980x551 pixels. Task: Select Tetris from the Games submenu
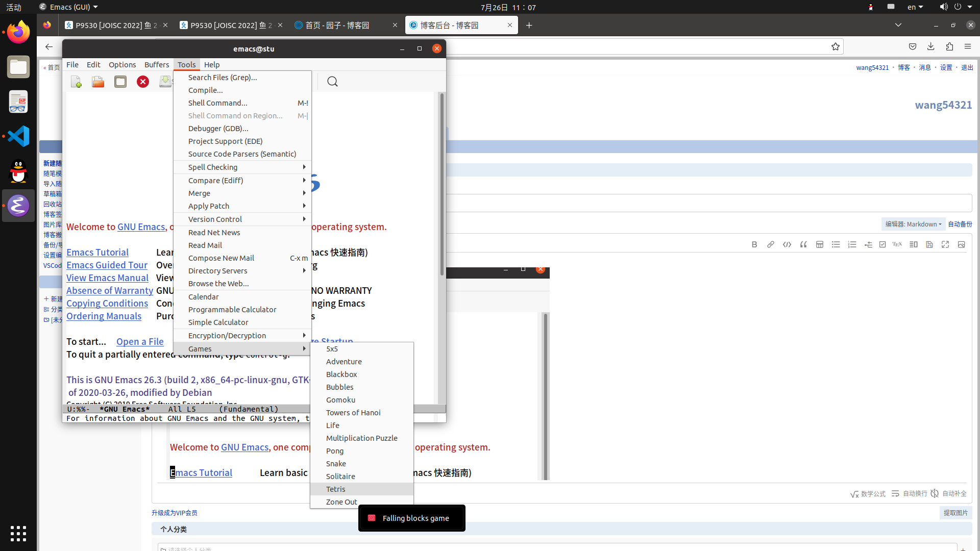tap(336, 489)
